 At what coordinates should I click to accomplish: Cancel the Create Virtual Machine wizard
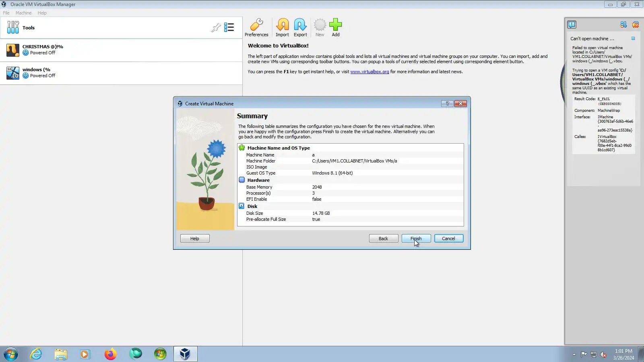click(449, 239)
